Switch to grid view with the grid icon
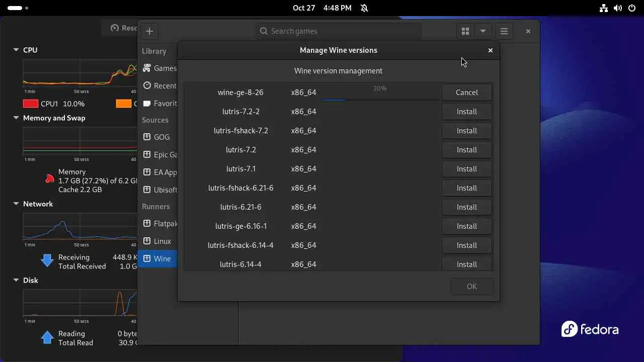Screen dimensions: 644x362 click(465, 31)
